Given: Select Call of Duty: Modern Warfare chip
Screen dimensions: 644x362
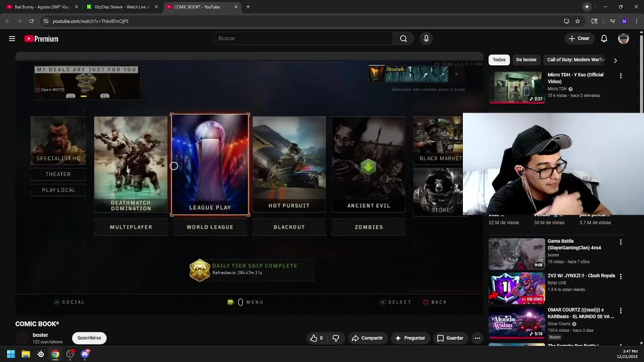Looking at the screenshot, I should point(576,60).
